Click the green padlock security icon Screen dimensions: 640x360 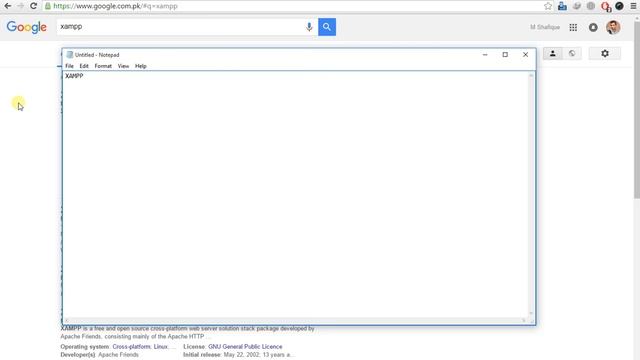[48, 6]
